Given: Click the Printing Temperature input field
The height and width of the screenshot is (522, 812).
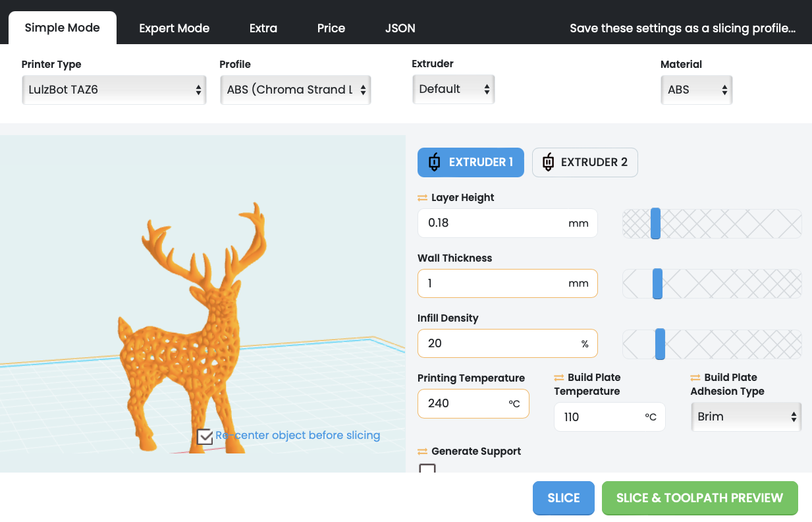Looking at the screenshot, I should pyautogui.click(x=473, y=403).
